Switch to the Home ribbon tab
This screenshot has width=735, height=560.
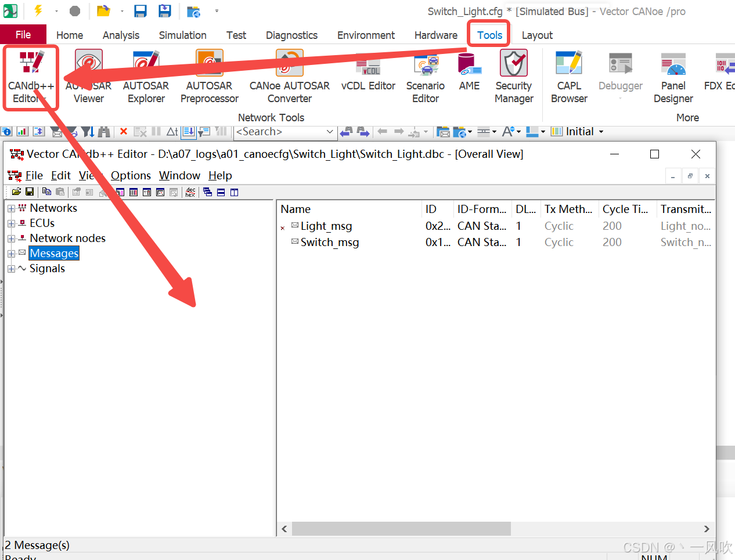coord(70,35)
